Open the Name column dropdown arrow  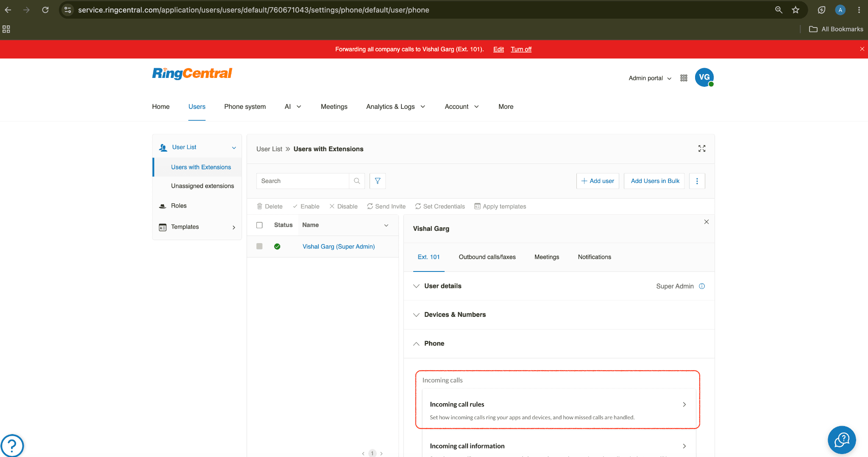pos(386,225)
